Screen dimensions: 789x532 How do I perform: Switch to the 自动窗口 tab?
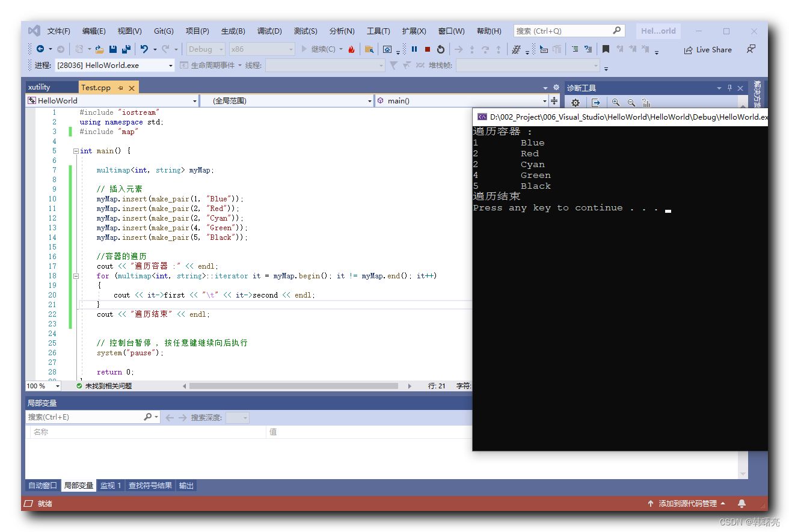click(x=43, y=486)
